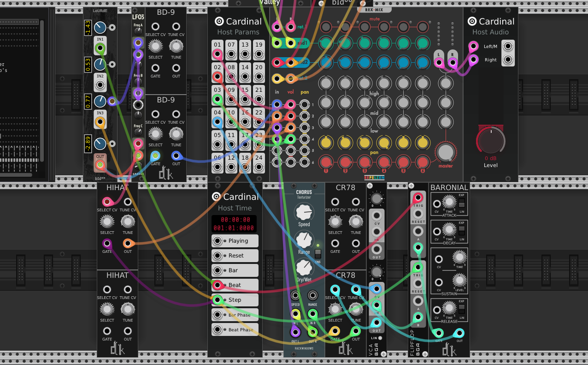The image size is (588, 365).
Task: Click the Rex-Mix master volume knob
Action: tap(445, 152)
